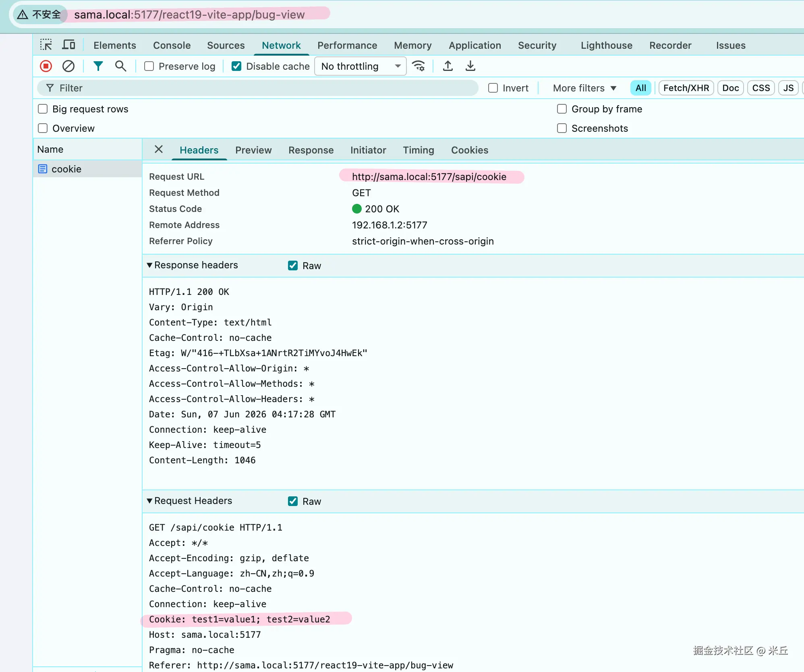The image size is (804, 672).
Task: Enable Preserve log checkbox
Action: click(149, 66)
